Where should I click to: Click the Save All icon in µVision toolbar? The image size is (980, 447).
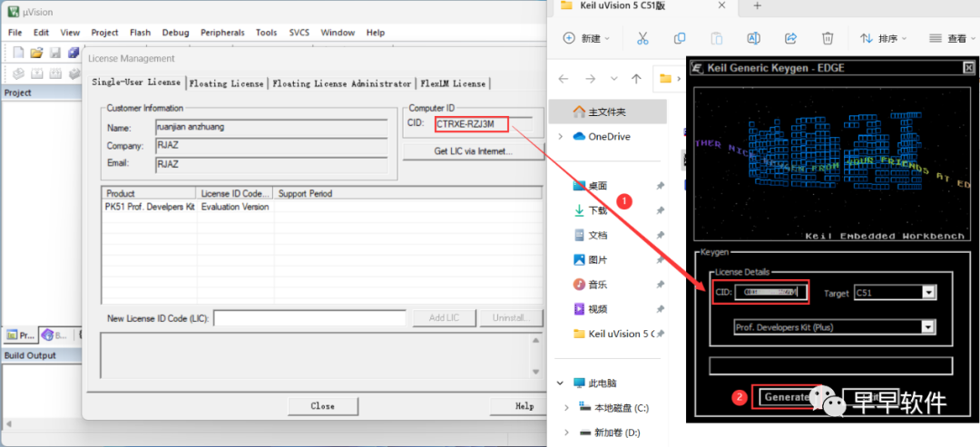click(x=73, y=53)
